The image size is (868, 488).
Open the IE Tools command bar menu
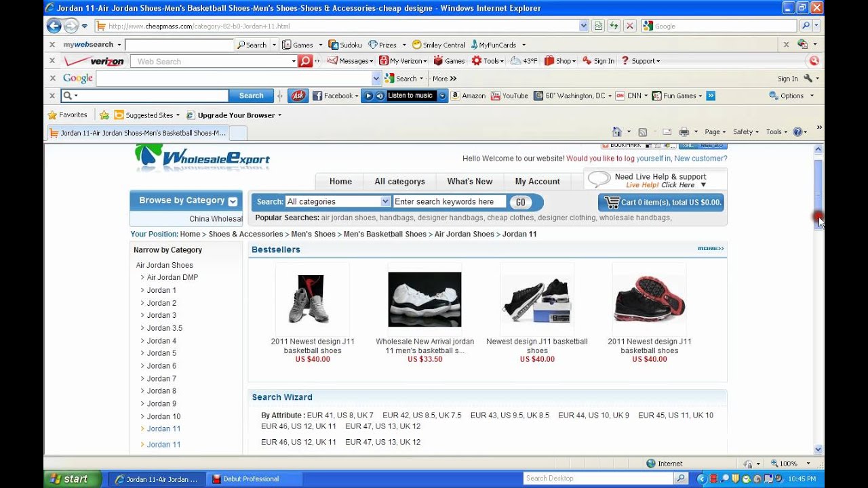tap(776, 131)
